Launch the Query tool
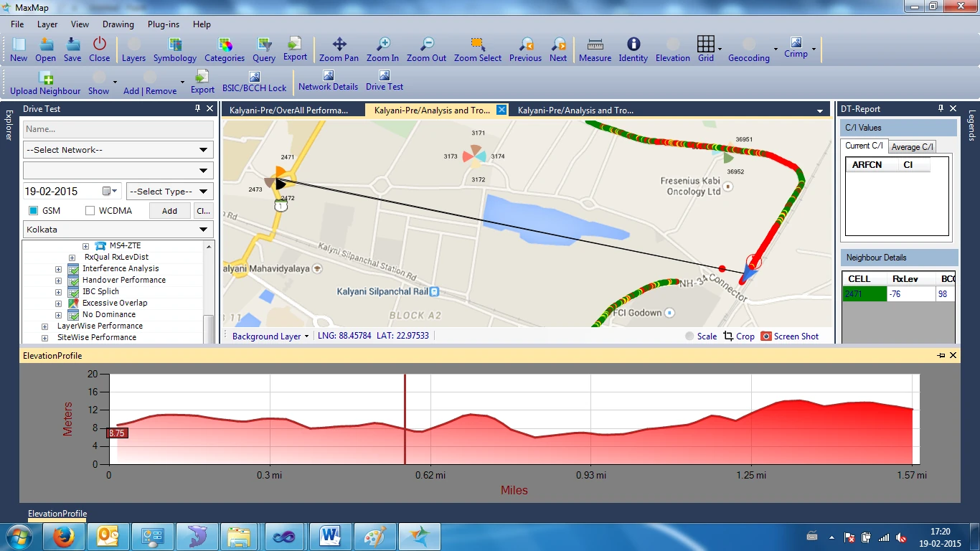 click(264, 50)
